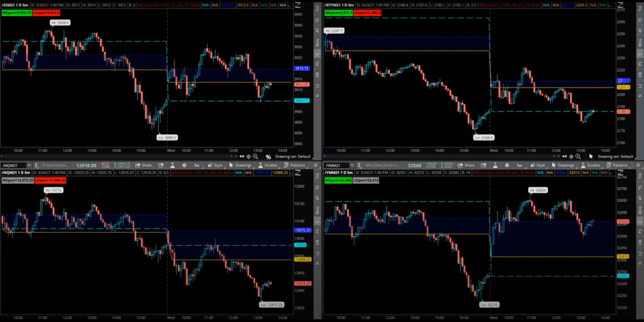Viewport: 644px width, 322px height.
Task: Toggle TS side panel on /ESM21 chart
Action: point(317,20)
